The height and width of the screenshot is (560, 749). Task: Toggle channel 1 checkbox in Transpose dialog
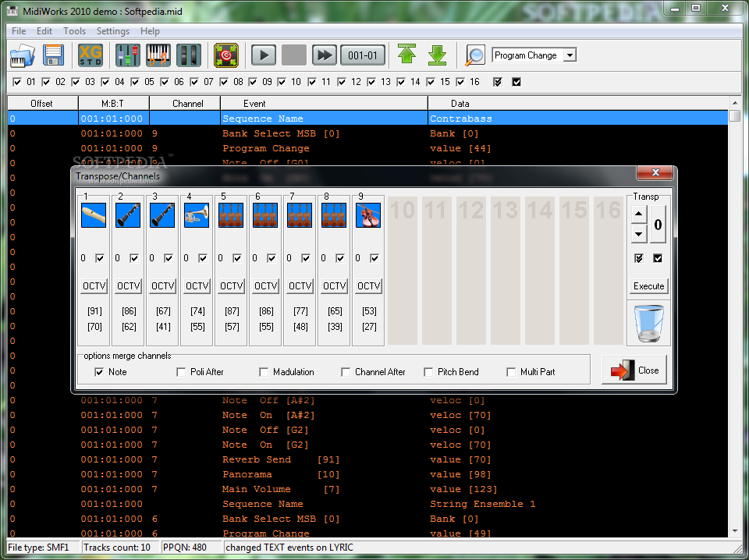pos(100,258)
